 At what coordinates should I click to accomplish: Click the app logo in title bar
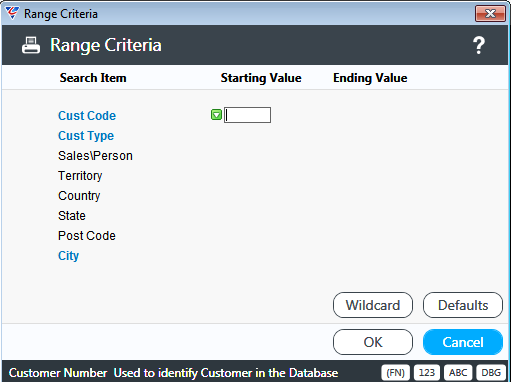(x=12, y=13)
